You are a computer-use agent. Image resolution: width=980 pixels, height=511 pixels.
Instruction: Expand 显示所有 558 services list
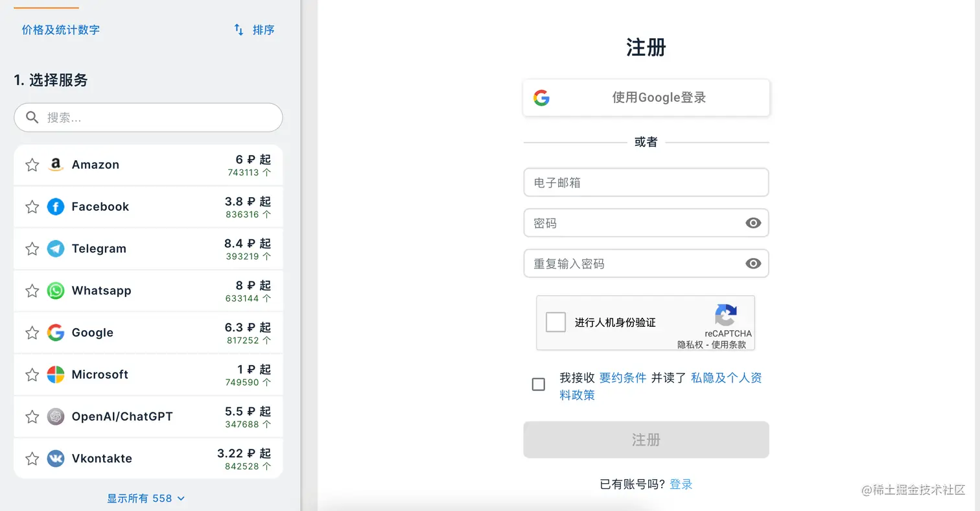[146, 498]
